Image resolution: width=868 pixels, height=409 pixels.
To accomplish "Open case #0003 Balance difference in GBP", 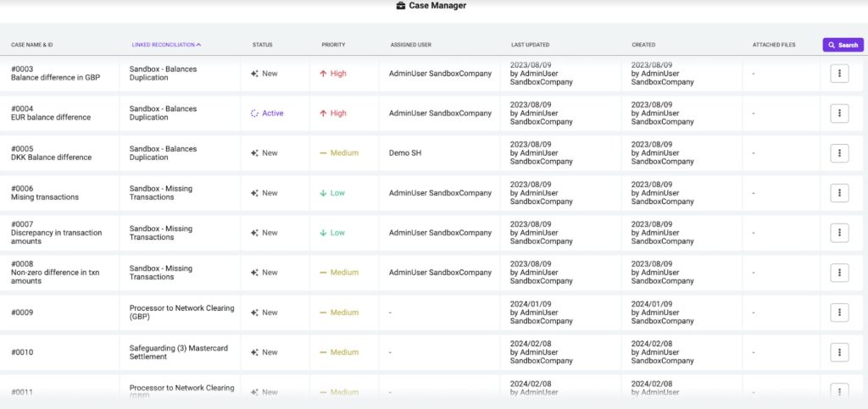I will point(55,78).
